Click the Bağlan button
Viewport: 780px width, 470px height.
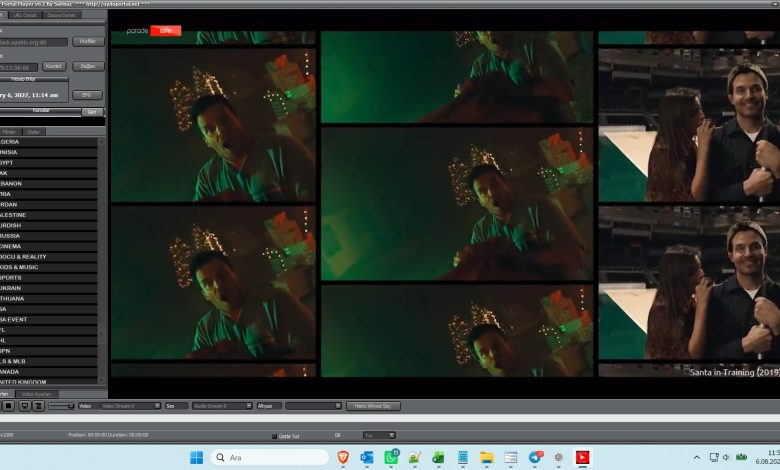click(88, 66)
